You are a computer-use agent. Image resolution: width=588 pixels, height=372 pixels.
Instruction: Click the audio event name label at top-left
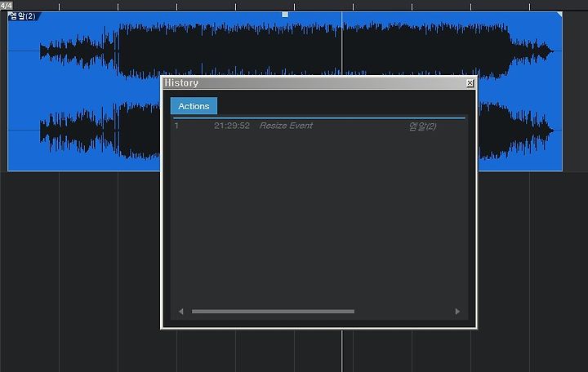click(23, 16)
